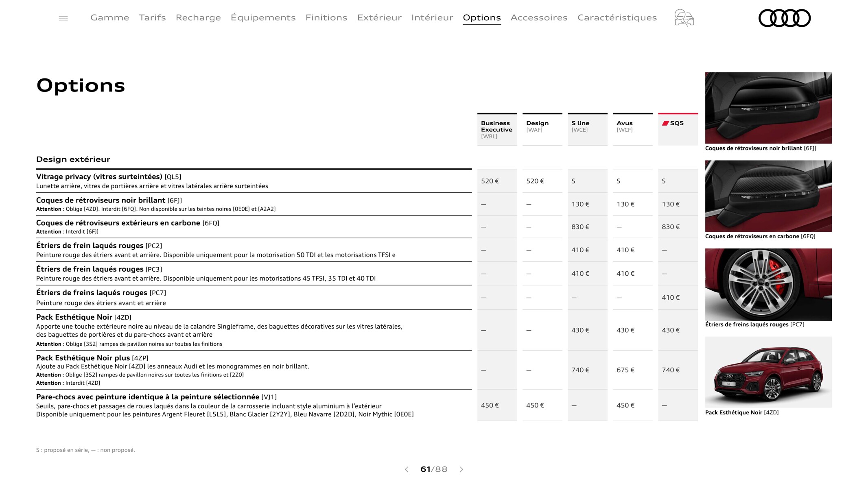Click the Business Executive column header

[x=497, y=129]
